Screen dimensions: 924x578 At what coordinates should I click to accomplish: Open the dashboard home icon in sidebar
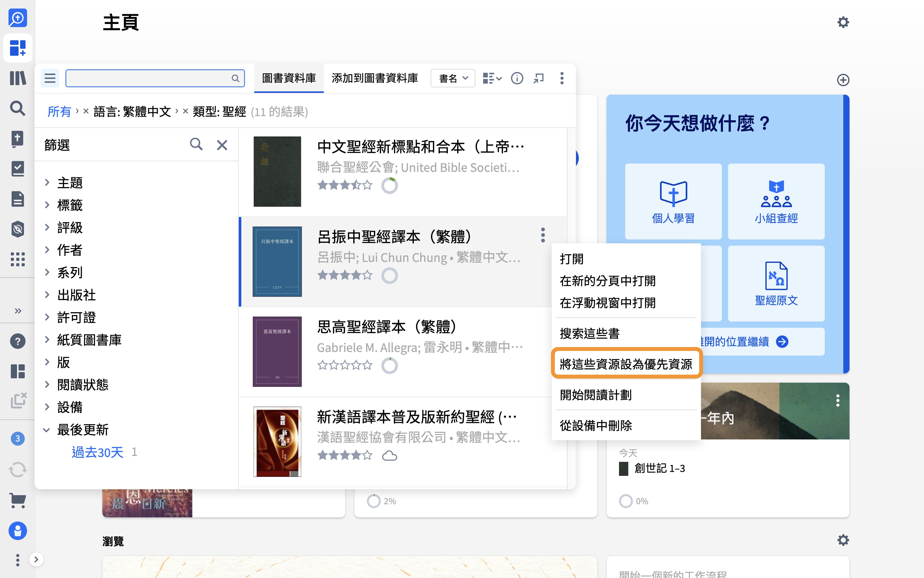(18, 48)
